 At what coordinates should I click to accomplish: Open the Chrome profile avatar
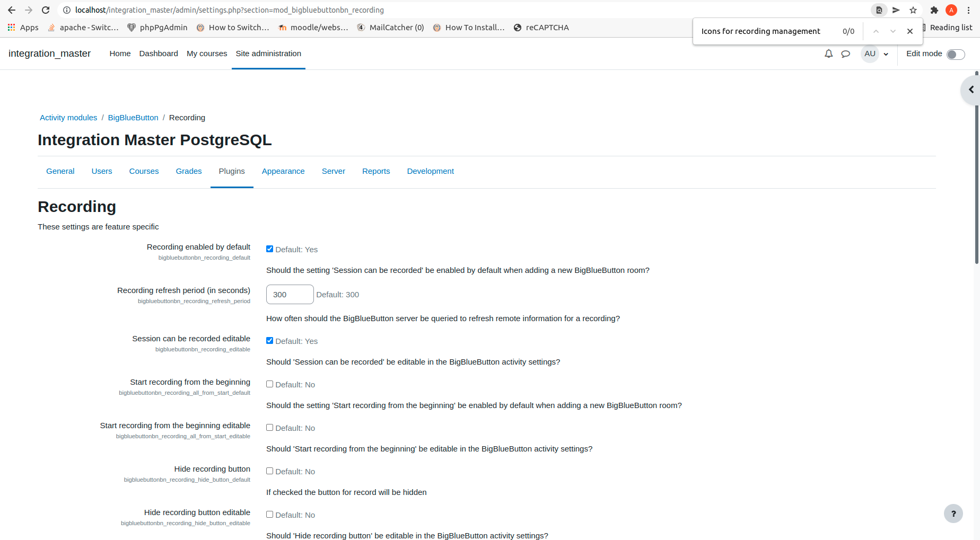(951, 10)
